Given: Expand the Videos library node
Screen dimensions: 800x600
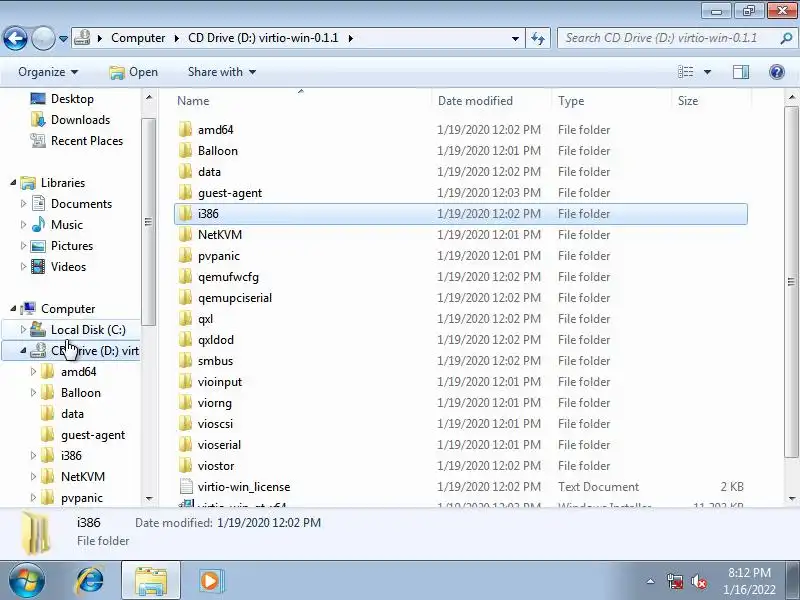Looking at the screenshot, I should click(x=23, y=266).
